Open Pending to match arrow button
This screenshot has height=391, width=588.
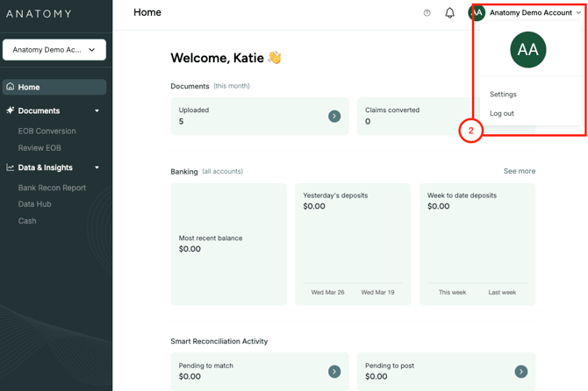pos(334,372)
